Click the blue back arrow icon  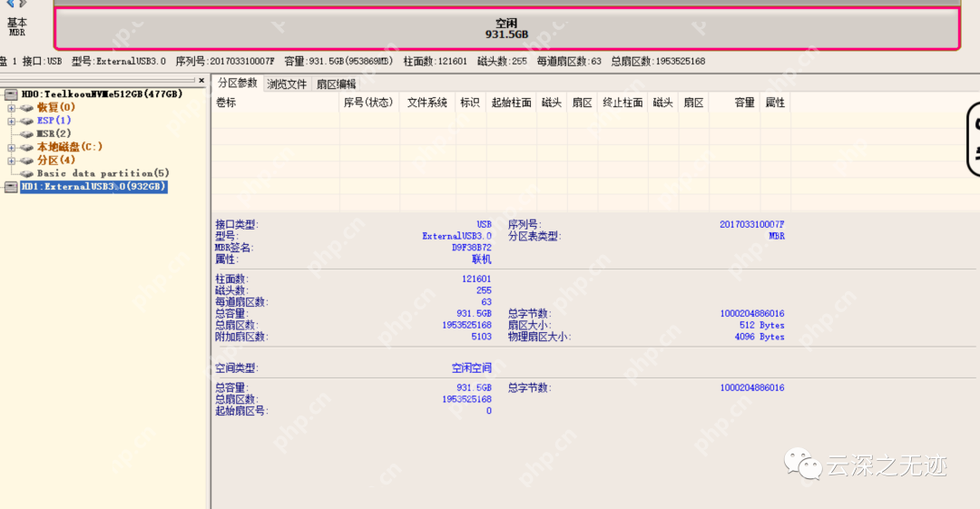click(11, 3)
